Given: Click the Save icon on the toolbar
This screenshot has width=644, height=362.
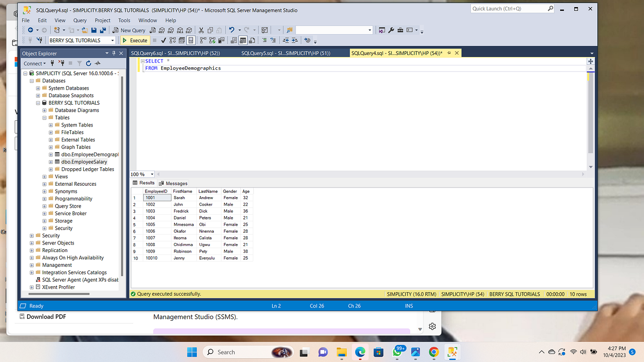Looking at the screenshot, I should 94,30.
